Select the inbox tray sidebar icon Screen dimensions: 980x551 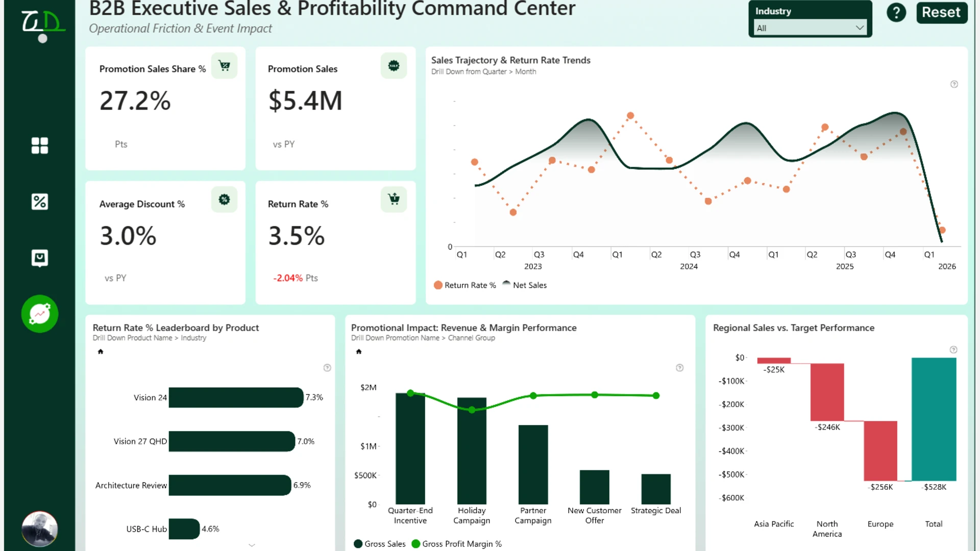[x=39, y=258]
